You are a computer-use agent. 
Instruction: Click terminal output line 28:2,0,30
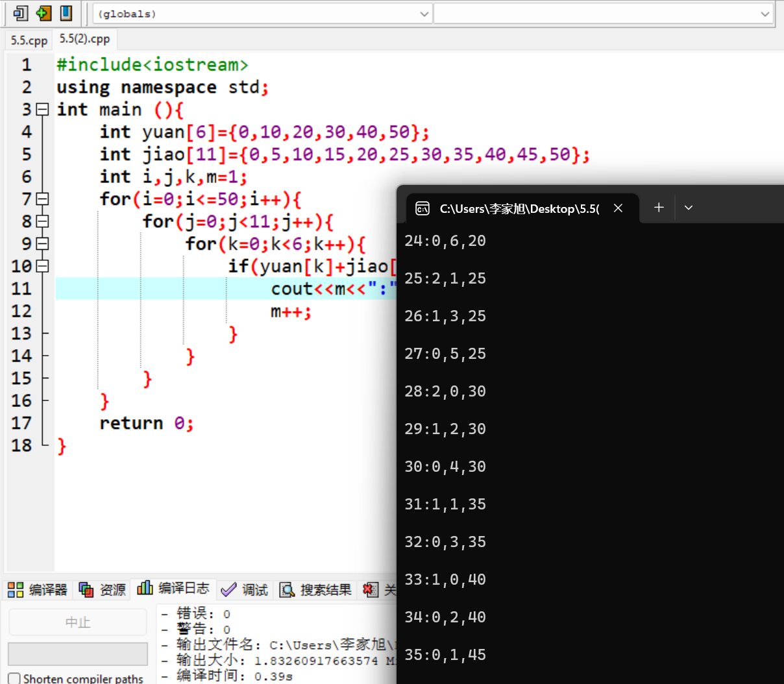click(x=445, y=391)
